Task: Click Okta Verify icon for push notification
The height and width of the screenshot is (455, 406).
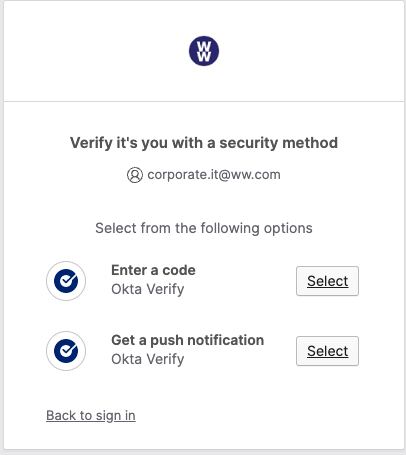Action: pos(66,351)
